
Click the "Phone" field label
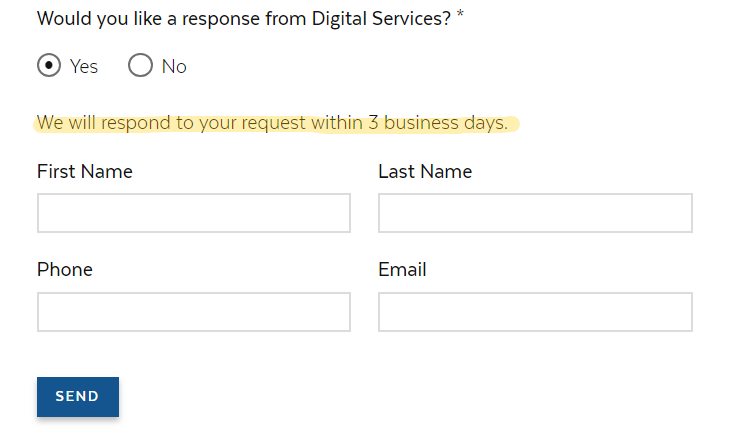coord(65,270)
